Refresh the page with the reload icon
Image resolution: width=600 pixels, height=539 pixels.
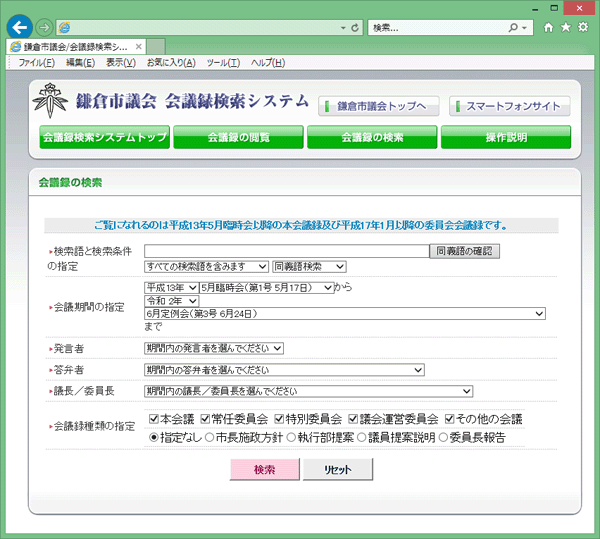(x=355, y=28)
